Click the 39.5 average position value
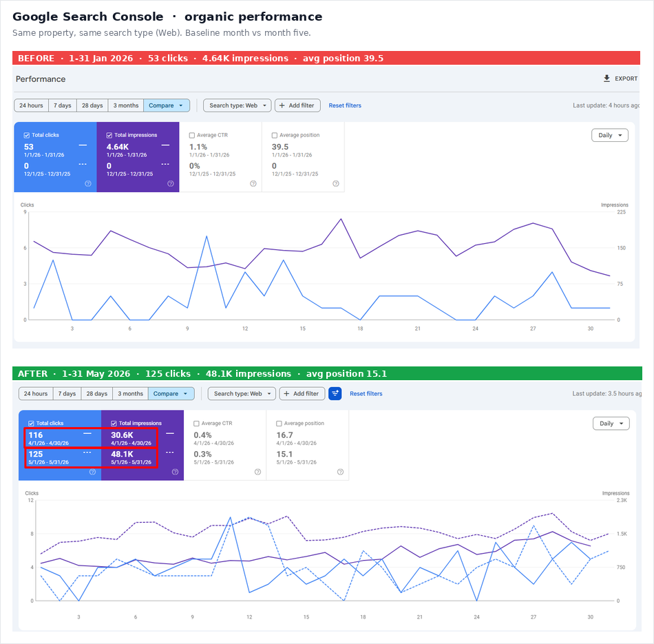Image resolution: width=654 pixels, height=644 pixels. 280,147
